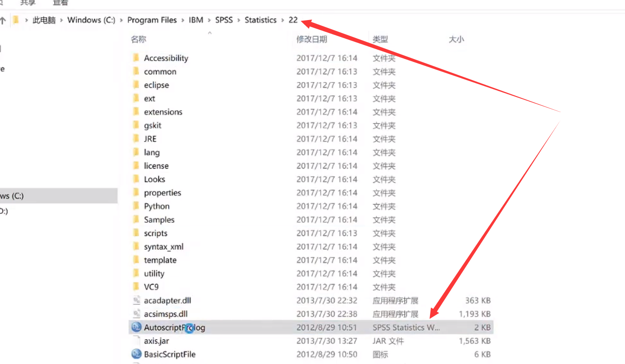Navigate to 此电脑 in address bar

(44, 20)
